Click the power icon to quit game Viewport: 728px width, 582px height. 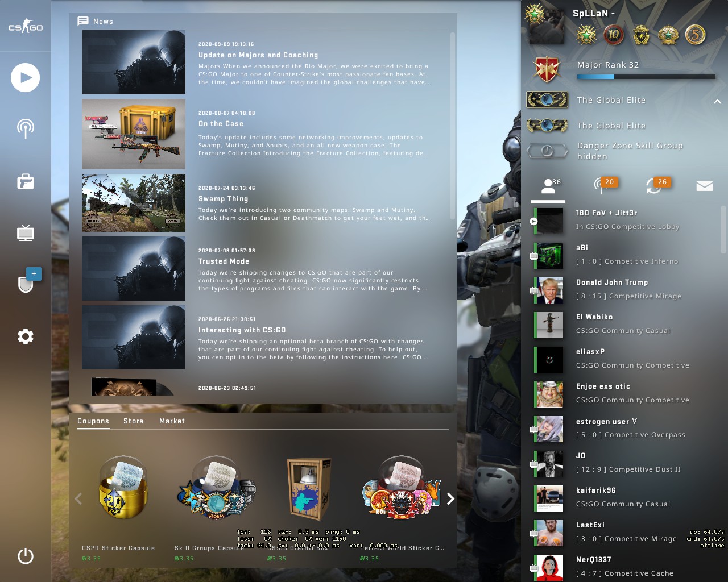pos(26,556)
